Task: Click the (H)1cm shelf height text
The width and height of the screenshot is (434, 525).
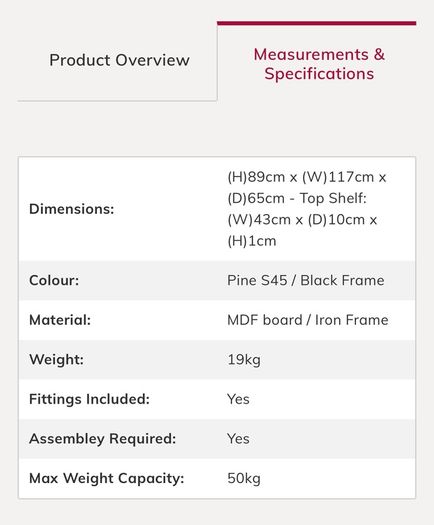Action: pos(252,241)
